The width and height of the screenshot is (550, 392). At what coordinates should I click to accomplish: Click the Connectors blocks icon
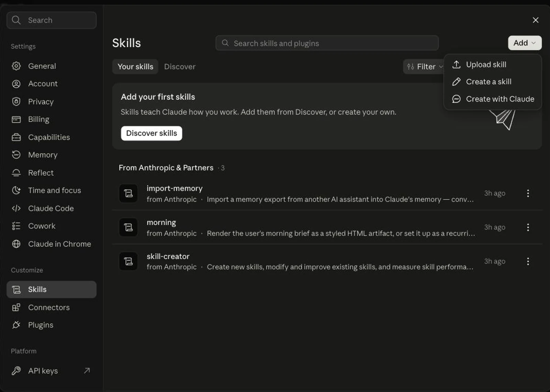(x=16, y=307)
